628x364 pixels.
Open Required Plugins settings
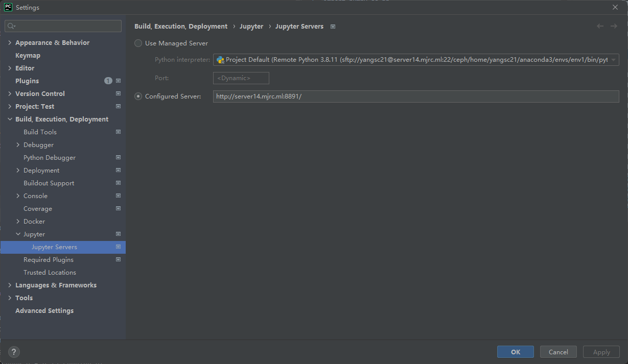point(49,259)
